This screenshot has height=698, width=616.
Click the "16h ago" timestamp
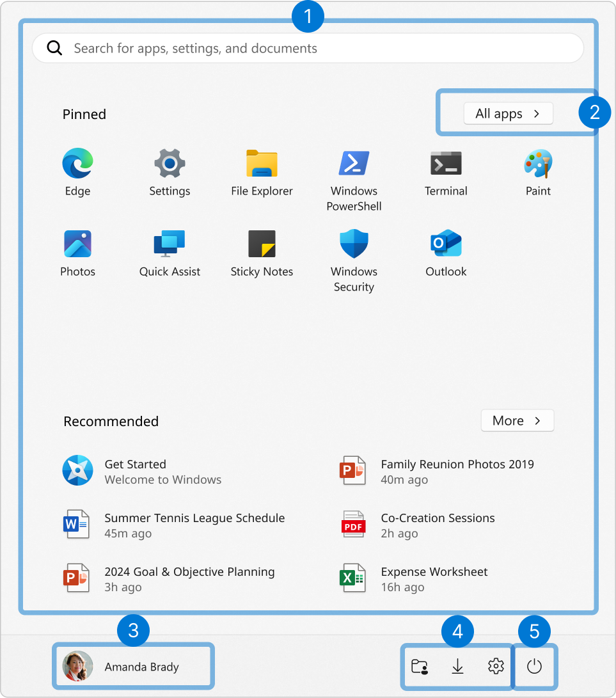pos(402,587)
